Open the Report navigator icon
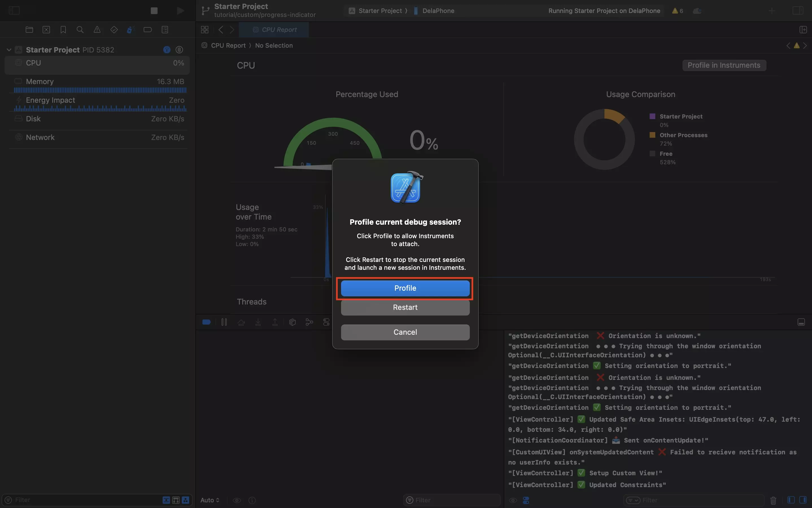The image size is (812, 508). [165, 30]
